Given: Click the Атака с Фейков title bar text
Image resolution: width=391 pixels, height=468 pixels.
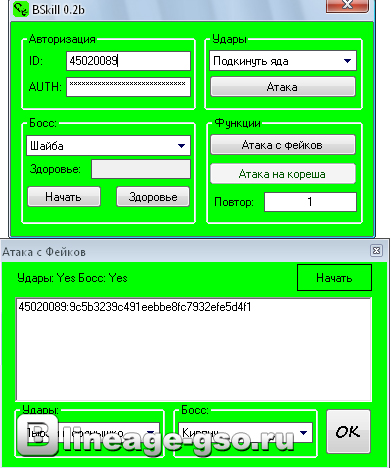Looking at the screenshot, I should pyautogui.click(x=44, y=252).
